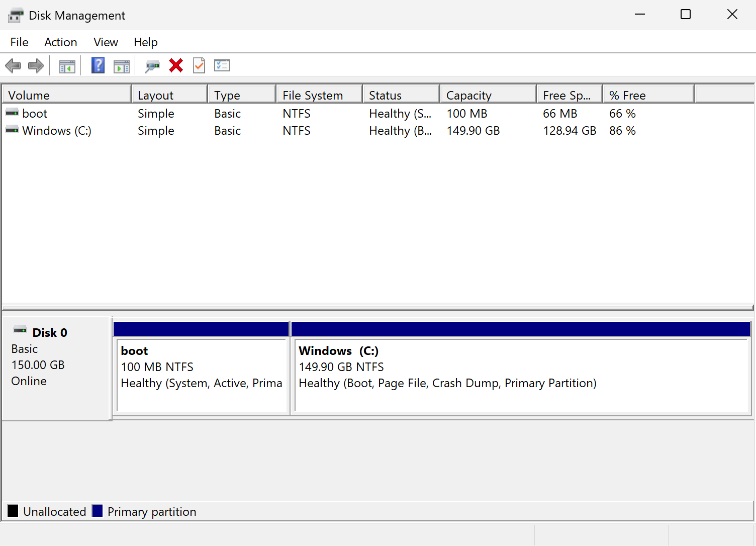Toggle the Show/Hide Action Pane icon
The image size is (756, 546).
122,66
